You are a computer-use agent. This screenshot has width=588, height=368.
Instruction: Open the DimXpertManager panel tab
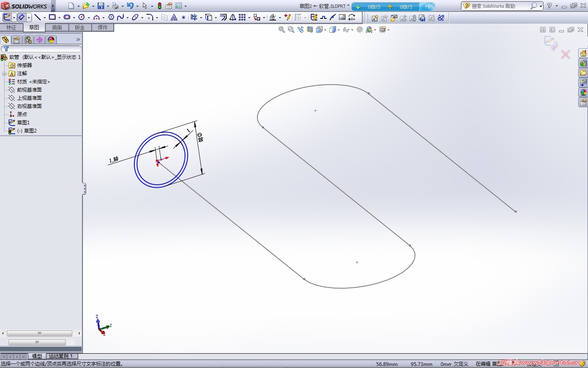coord(40,40)
